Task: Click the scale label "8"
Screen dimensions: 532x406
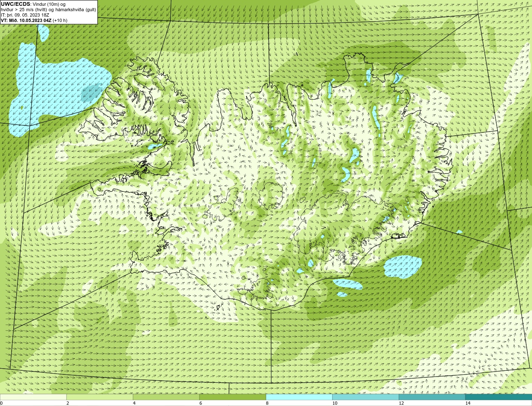Action: pyautogui.click(x=267, y=403)
